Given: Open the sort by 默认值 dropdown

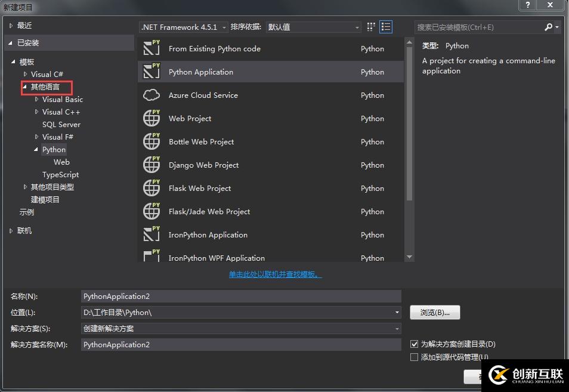Looking at the screenshot, I should click(x=314, y=27).
